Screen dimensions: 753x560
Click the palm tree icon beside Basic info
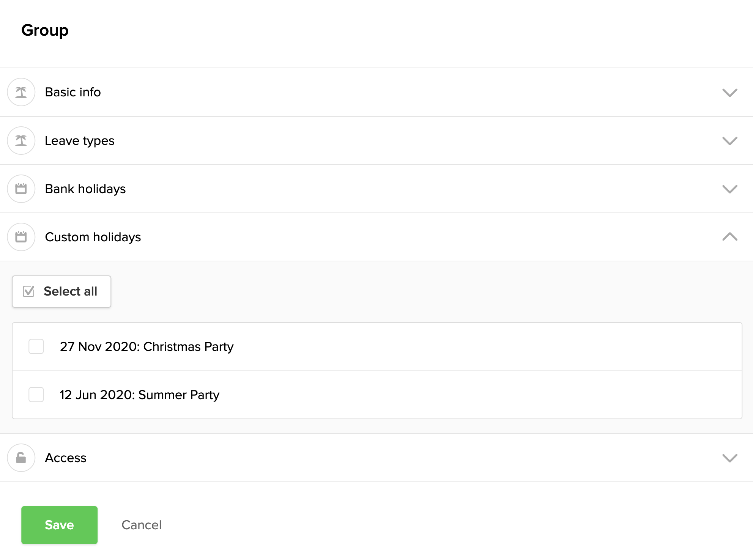21,92
